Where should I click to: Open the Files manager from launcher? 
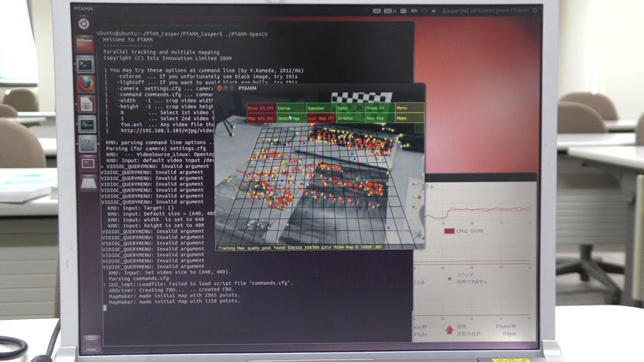(85, 44)
